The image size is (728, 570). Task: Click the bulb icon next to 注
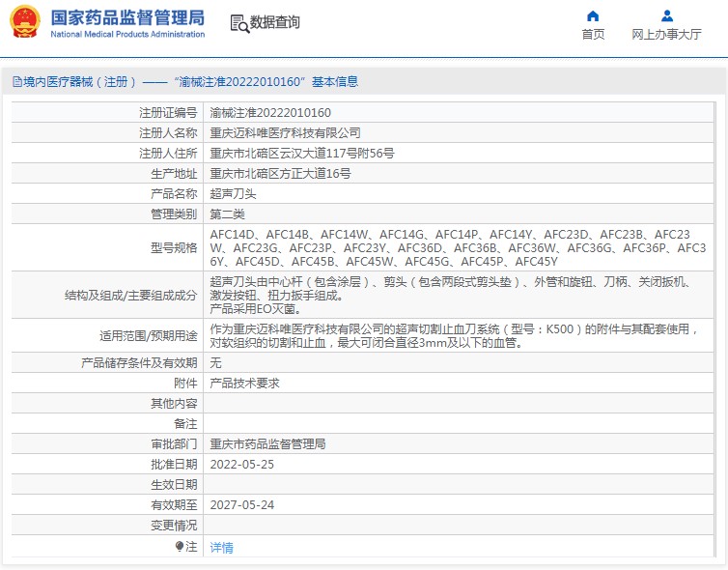pos(180,546)
